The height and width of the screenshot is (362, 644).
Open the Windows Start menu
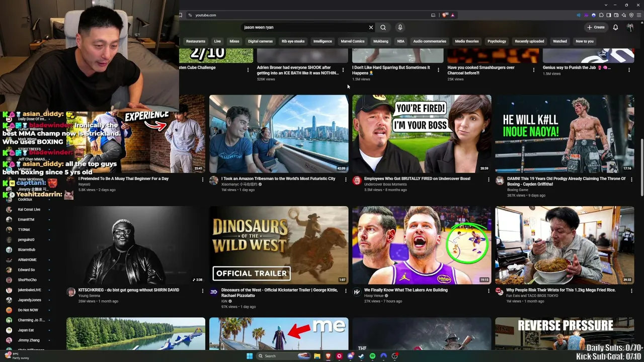tap(249, 356)
